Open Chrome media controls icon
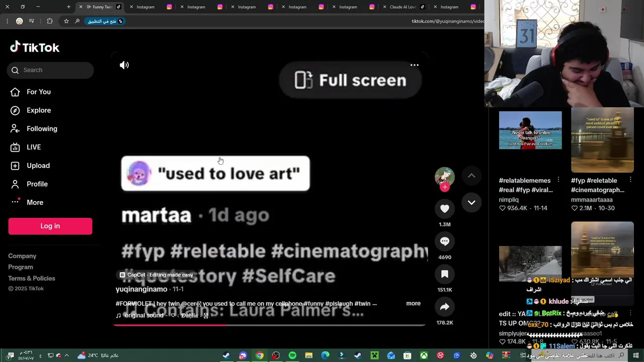This screenshot has height=362, width=644. pyautogui.click(x=32, y=21)
